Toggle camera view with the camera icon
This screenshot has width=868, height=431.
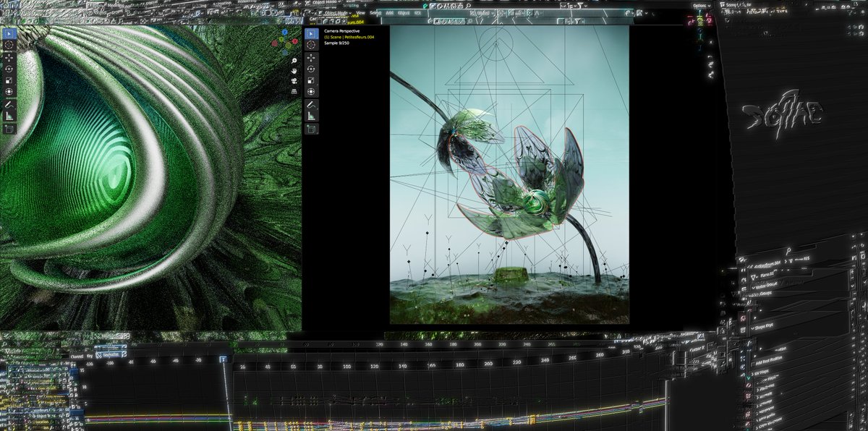click(294, 81)
